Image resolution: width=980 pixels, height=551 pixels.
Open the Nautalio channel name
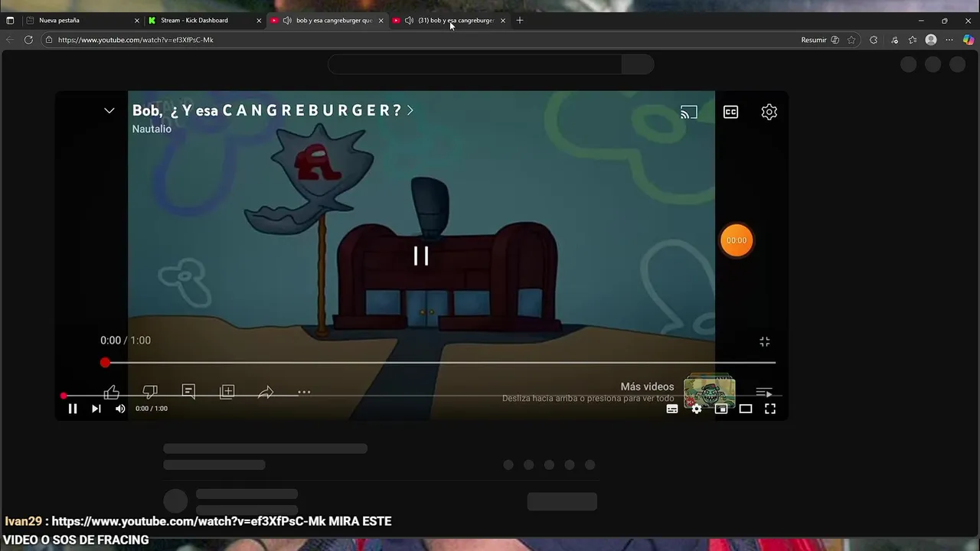(152, 129)
